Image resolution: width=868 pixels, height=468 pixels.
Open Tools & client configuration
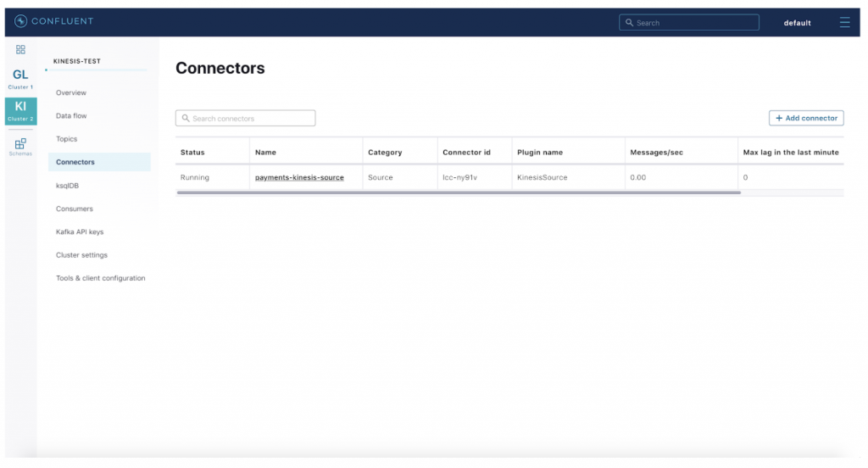click(x=100, y=278)
